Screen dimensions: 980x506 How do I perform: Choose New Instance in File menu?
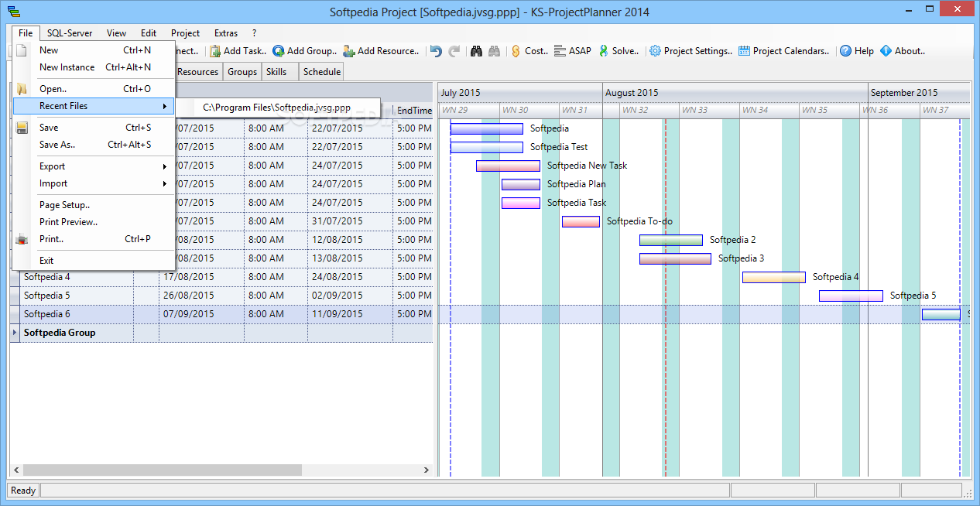click(94, 67)
